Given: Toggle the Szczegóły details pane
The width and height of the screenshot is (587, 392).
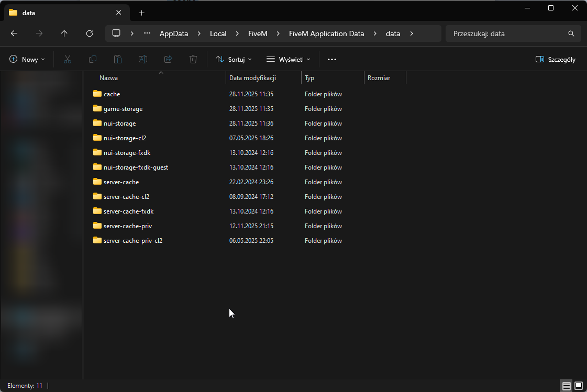Looking at the screenshot, I should pos(555,59).
